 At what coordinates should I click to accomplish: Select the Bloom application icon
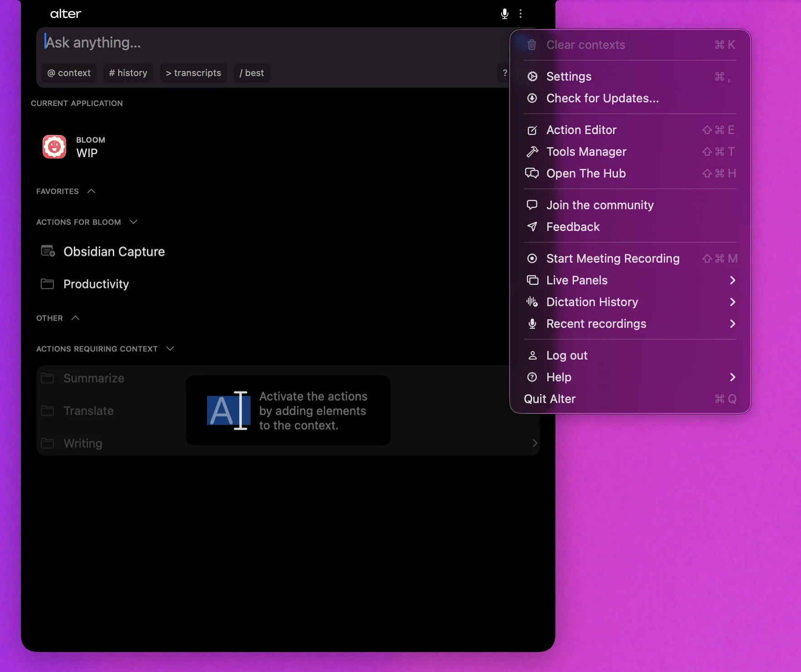[x=54, y=146]
